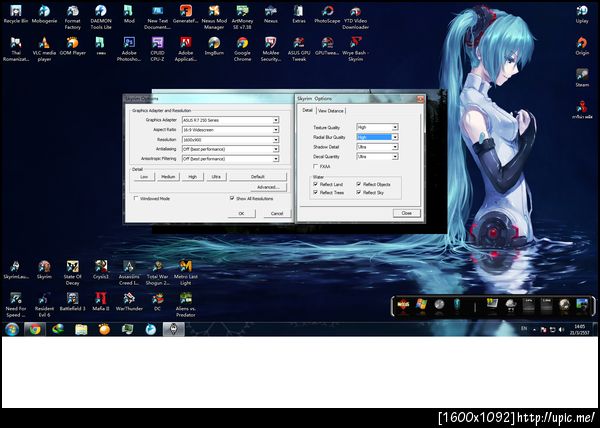
Task: Open the Adobe Photoshop shortcut
Action: coord(129,49)
